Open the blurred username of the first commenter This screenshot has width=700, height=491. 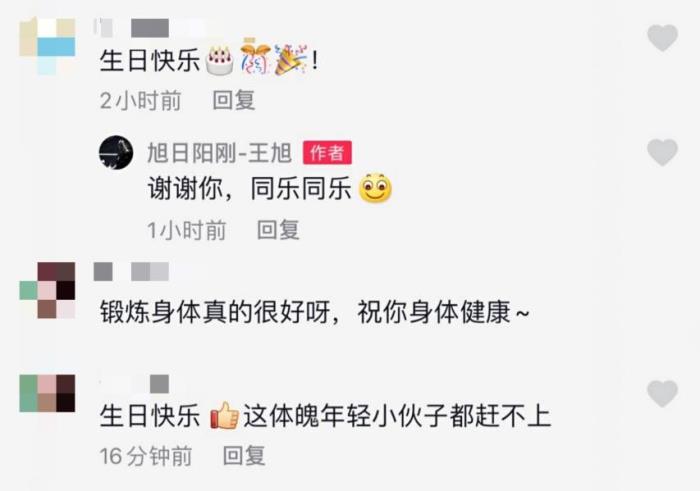pyautogui.click(x=132, y=29)
